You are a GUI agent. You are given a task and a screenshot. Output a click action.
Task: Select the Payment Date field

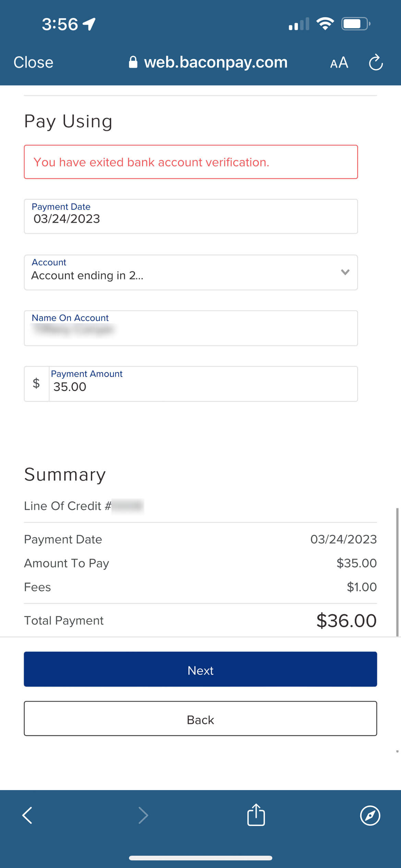tap(191, 216)
